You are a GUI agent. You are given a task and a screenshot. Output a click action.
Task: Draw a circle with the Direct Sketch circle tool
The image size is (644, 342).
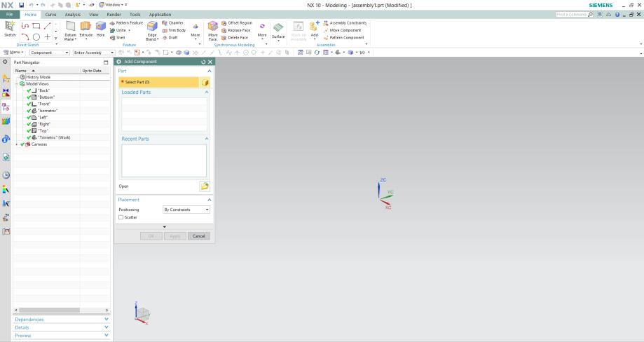(x=36, y=37)
